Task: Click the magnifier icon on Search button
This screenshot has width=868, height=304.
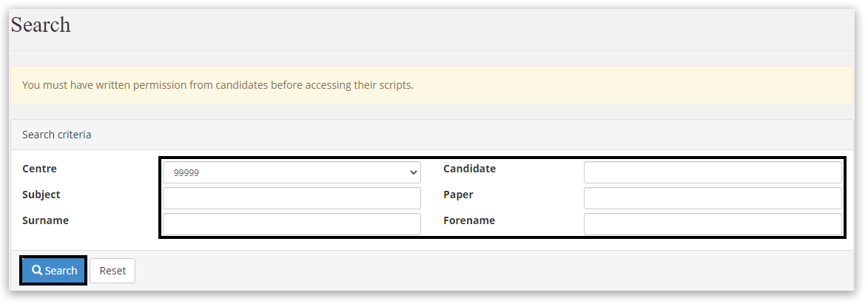Action: pos(37,271)
